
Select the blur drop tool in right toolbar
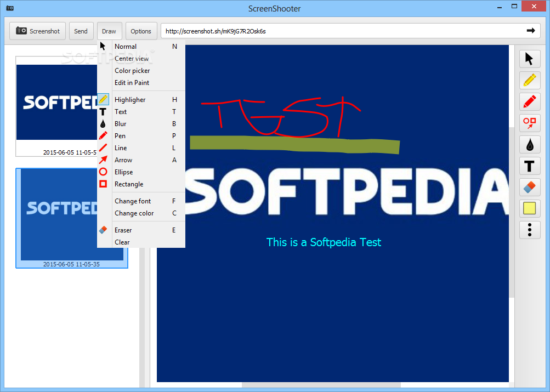[x=530, y=144]
